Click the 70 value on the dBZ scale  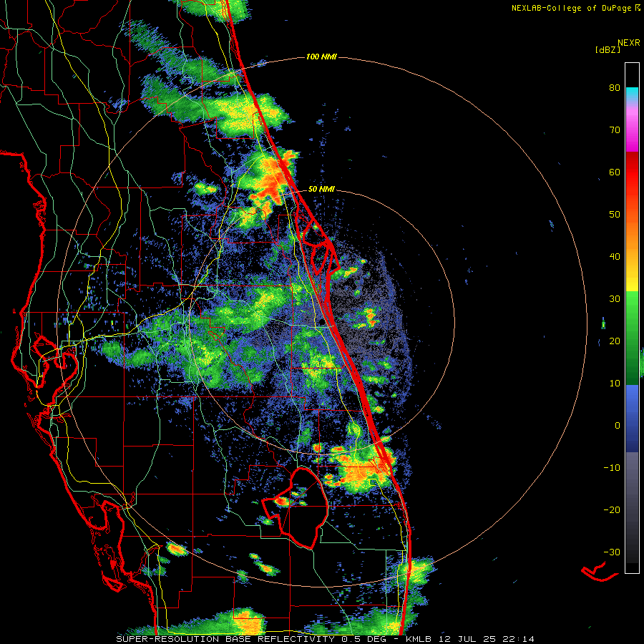click(615, 130)
